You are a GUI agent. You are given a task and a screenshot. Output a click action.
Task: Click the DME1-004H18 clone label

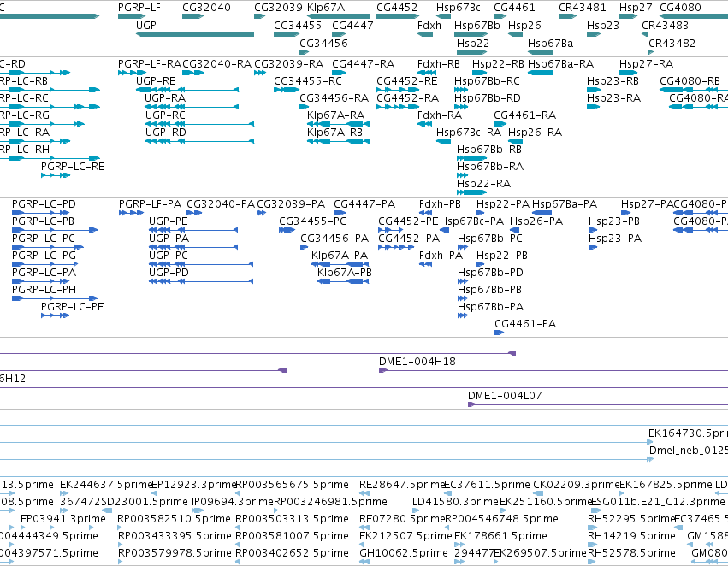[417, 362]
